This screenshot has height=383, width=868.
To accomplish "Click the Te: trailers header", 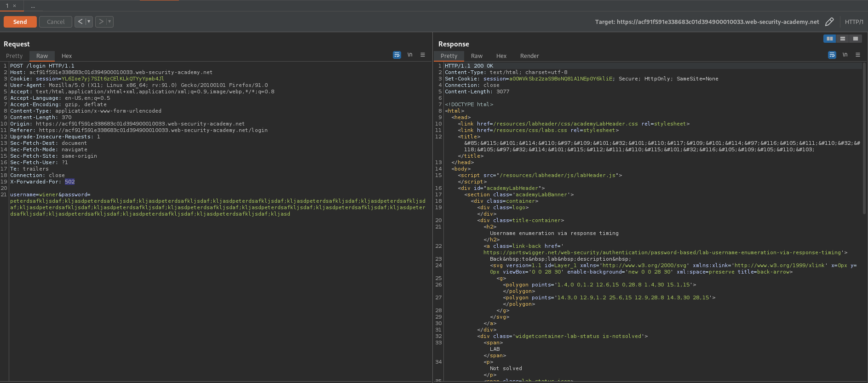I will [x=29, y=169].
